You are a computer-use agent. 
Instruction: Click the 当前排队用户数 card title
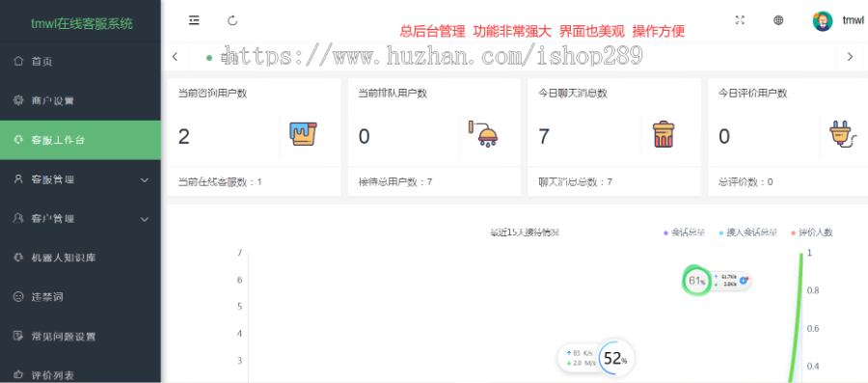(393, 94)
